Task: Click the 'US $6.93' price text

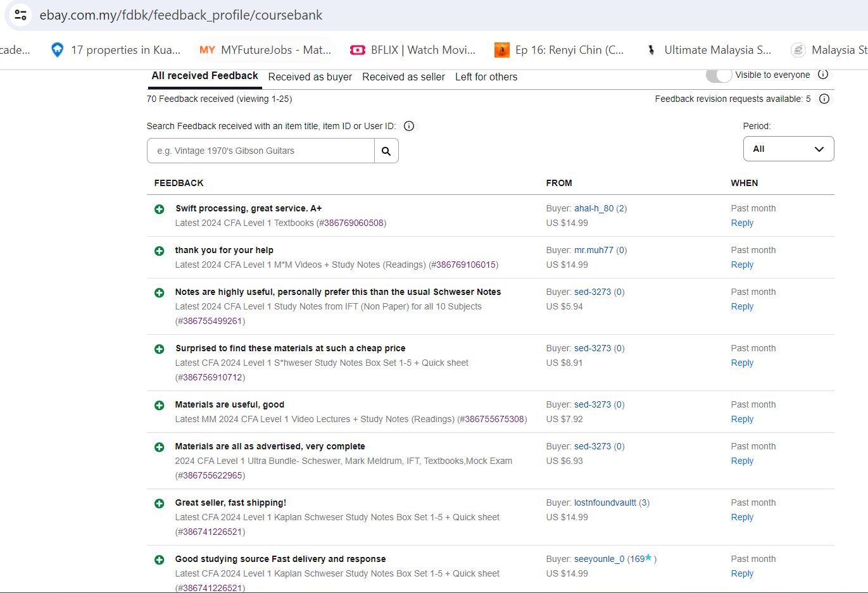Action: coord(565,461)
